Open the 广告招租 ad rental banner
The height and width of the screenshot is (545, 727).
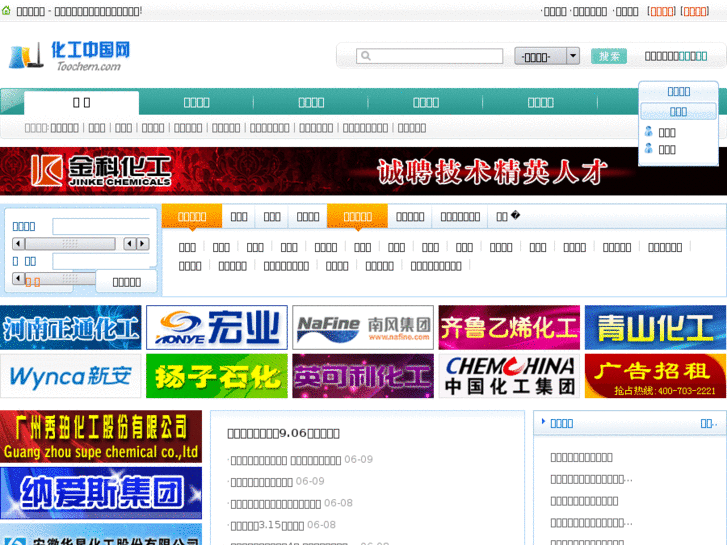click(656, 376)
